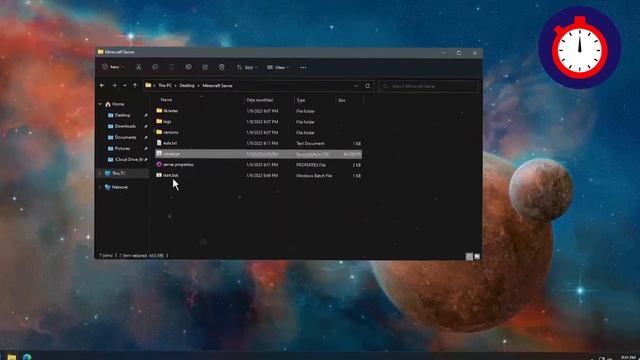Open iCloud Drive in the navigation pane

coord(129,160)
